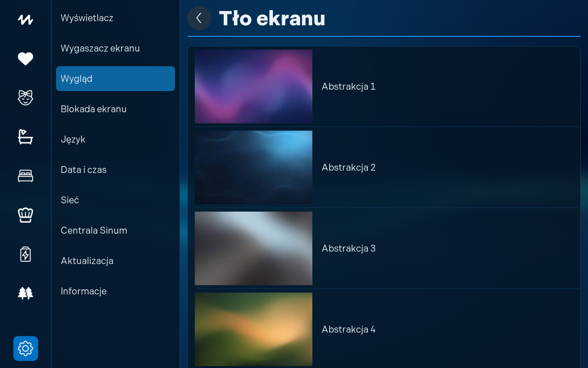This screenshot has width=588, height=368.
Task: Open Informacje settings
Action: [115, 291]
